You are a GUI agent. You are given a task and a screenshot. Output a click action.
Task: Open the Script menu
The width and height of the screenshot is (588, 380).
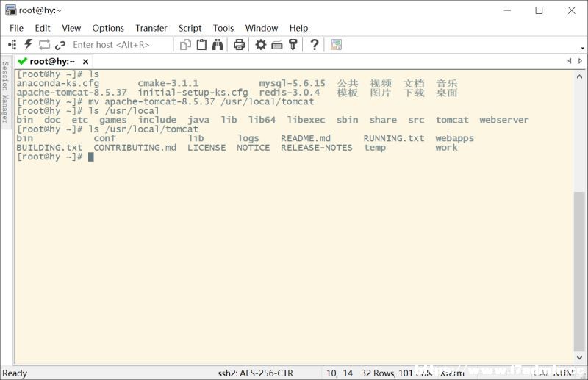[x=190, y=28]
